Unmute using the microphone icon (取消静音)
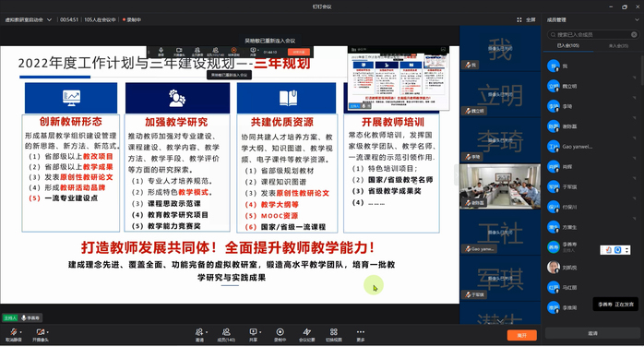The width and height of the screenshot is (644, 347). [x=13, y=332]
